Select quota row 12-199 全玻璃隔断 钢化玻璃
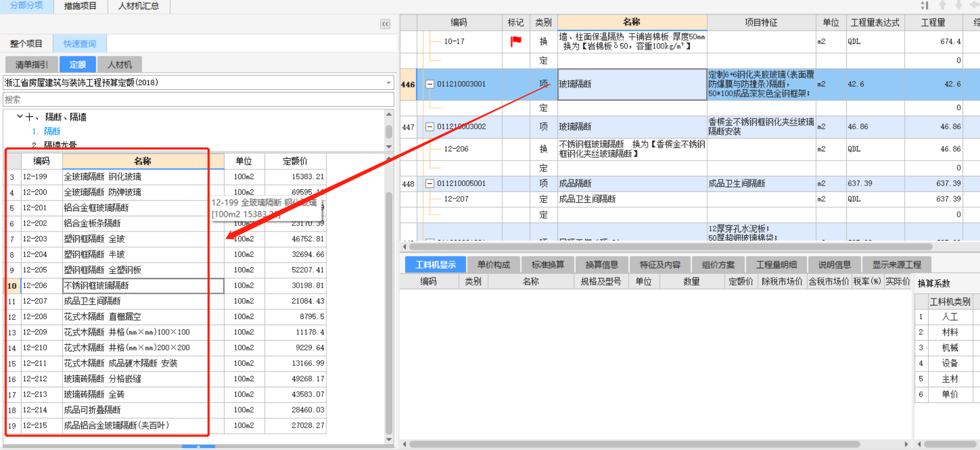980x450 pixels. pyautogui.click(x=166, y=177)
